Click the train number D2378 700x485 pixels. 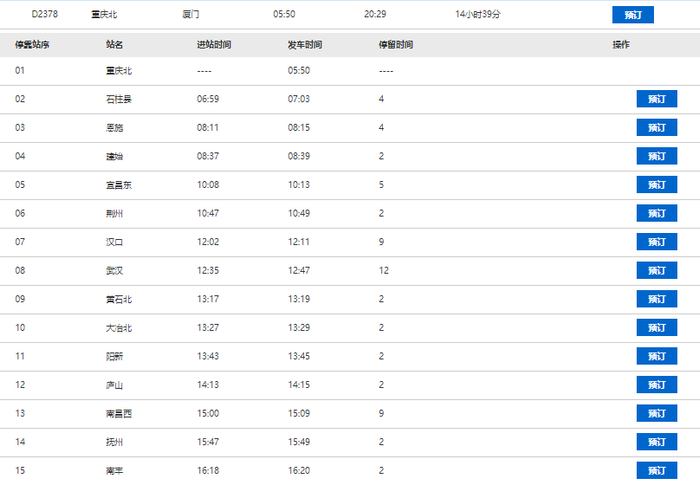point(45,15)
